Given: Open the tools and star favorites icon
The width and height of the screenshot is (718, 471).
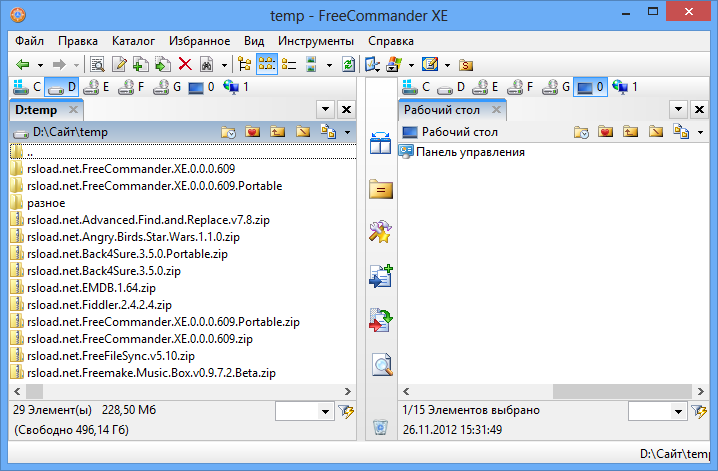Looking at the screenshot, I should (x=380, y=232).
